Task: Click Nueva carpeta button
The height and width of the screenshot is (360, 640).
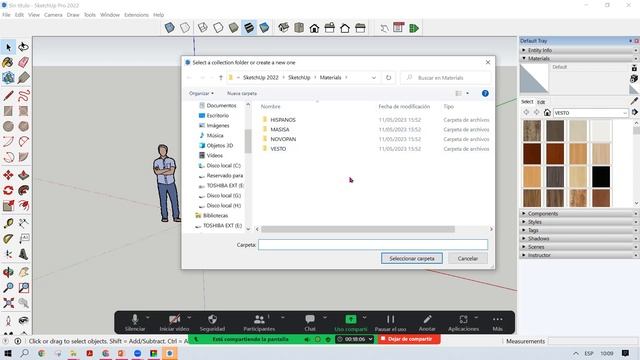Action: [x=242, y=93]
